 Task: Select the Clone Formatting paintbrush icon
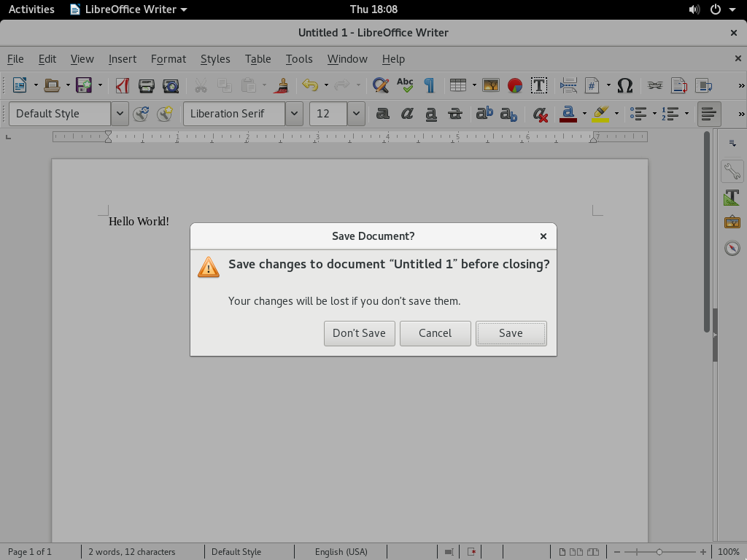tap(281, 85)
